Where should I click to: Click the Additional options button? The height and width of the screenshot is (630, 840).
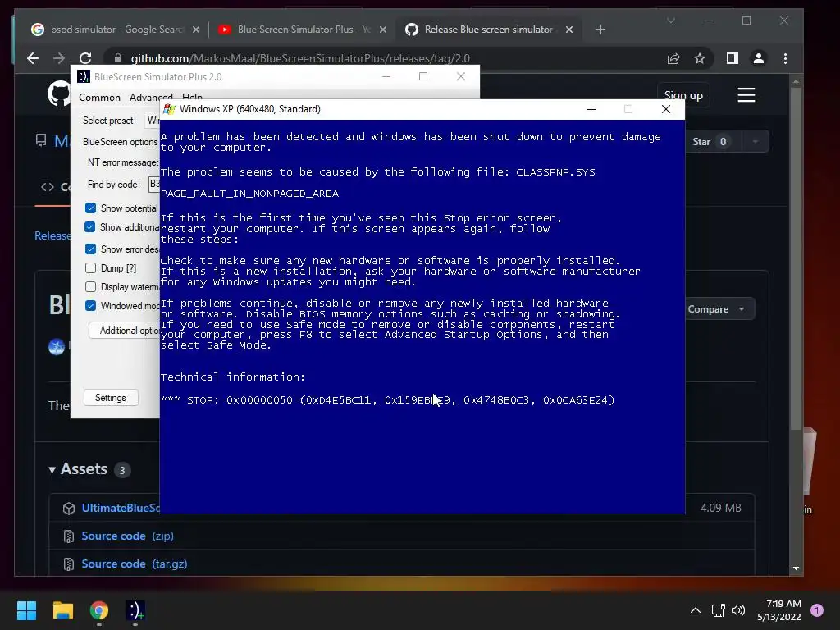[125, 331]
